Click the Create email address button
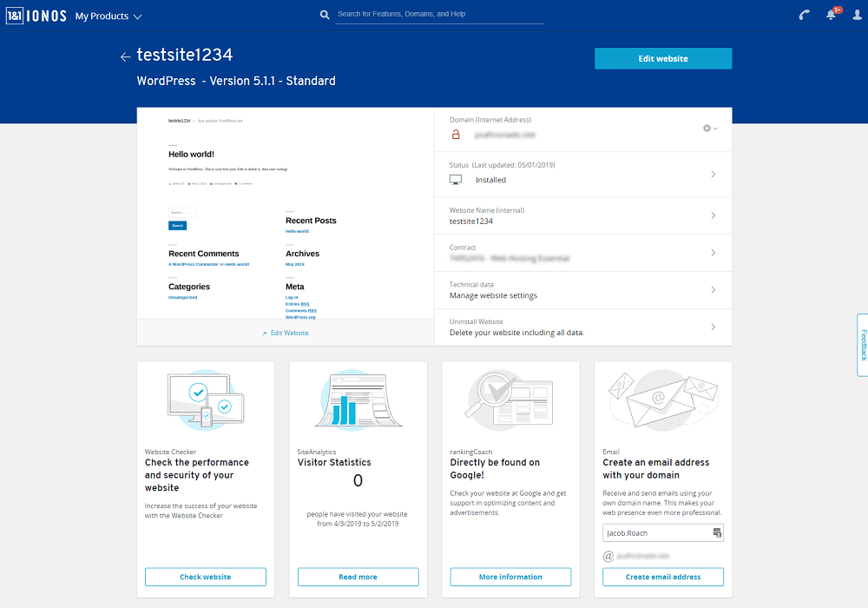This screenshot has height=608, width=868. 663,577
